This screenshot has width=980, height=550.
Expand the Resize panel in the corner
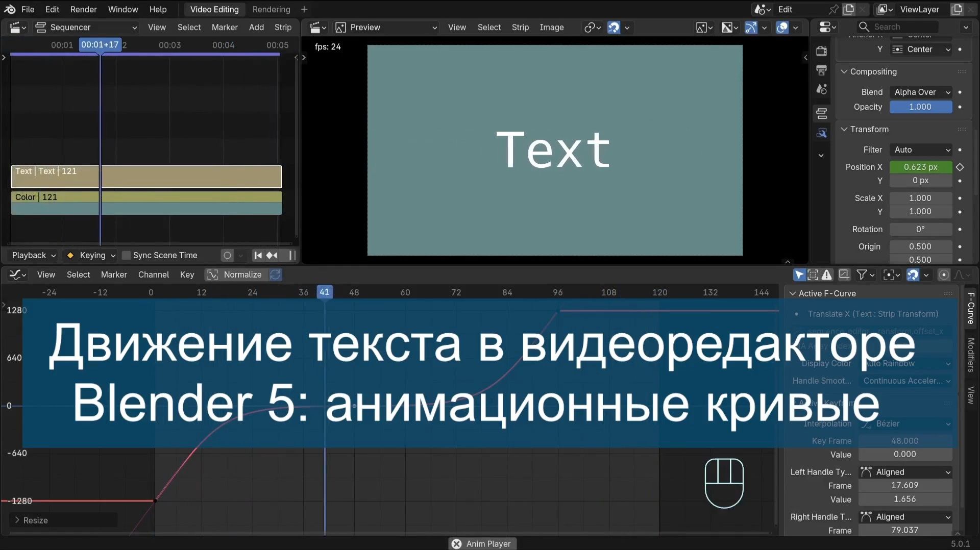35,520
